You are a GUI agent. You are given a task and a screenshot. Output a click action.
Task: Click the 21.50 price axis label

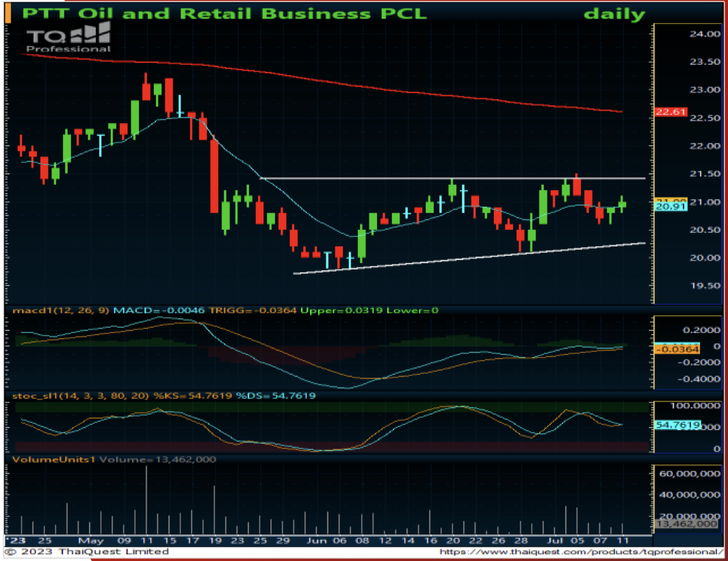click(705, 174)
